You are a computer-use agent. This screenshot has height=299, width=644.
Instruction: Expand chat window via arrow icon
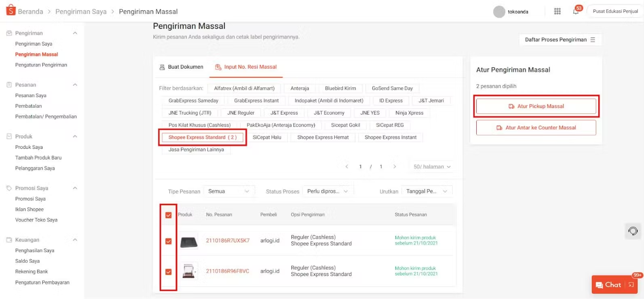(x=631, y=285)
